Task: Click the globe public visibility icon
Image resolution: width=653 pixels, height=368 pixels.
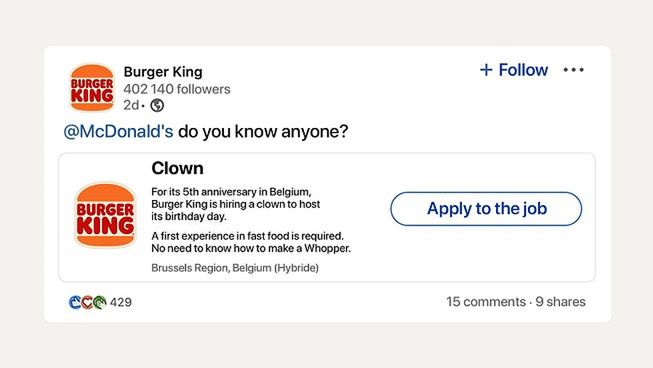Action: pyautogui.click(x=157, y=105)
